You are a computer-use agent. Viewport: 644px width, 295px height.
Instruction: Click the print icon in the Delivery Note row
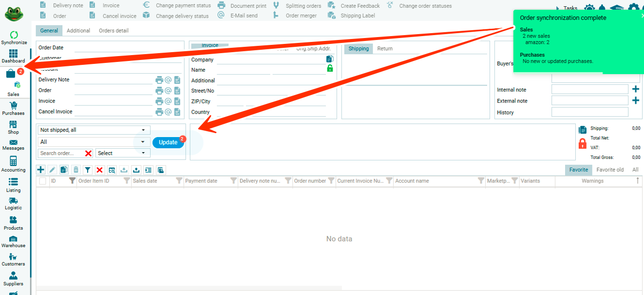(159, 80)
